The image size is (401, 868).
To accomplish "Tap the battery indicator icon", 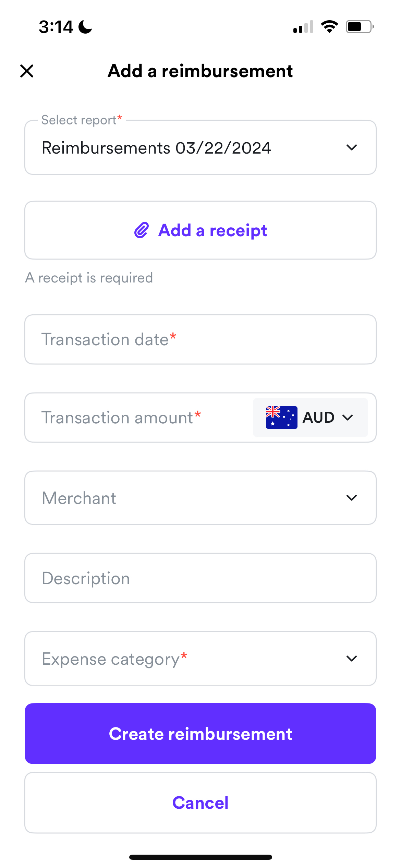I will [x=360, y=27].
